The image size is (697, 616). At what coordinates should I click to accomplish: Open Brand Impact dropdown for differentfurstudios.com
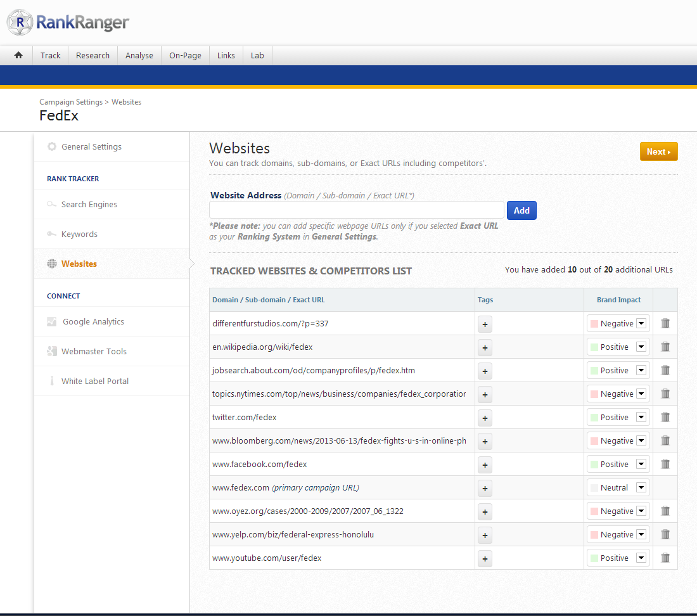point(641,323)
